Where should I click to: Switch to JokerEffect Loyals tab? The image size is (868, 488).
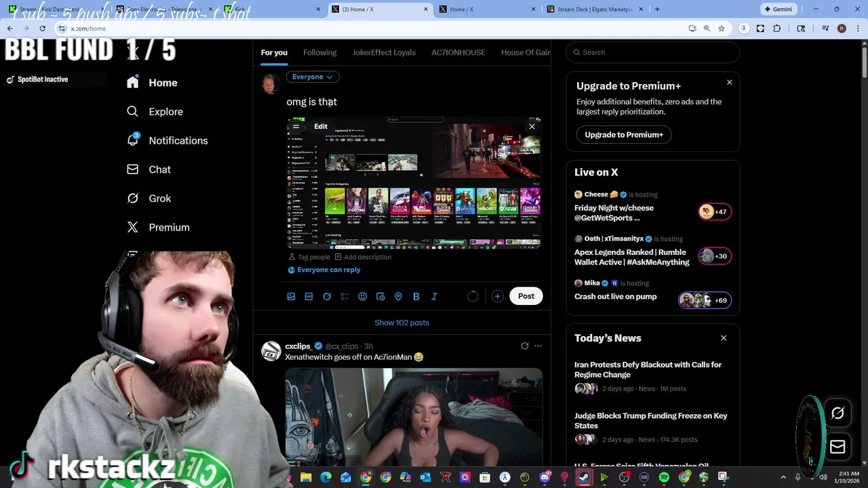coord(384,52)
